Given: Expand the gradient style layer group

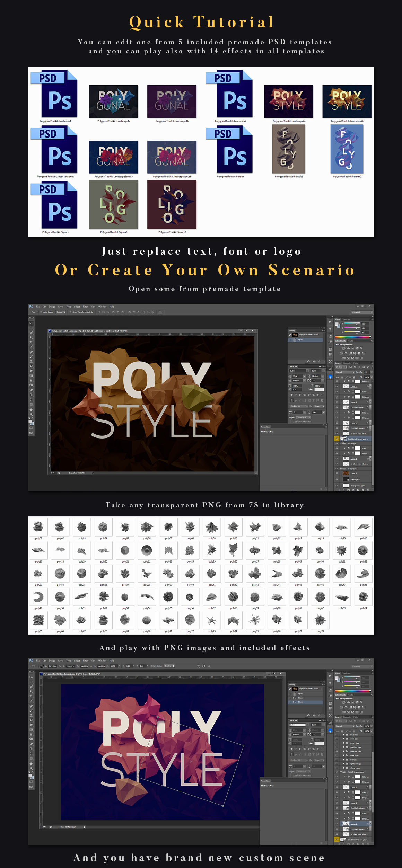Looking at the screenshot, I should point(344,747).
